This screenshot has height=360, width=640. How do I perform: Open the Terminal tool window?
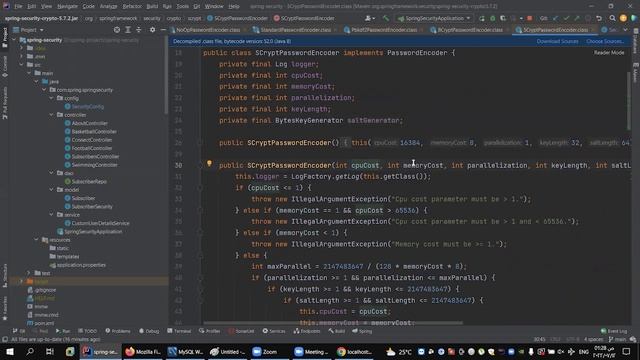point(179,331)
